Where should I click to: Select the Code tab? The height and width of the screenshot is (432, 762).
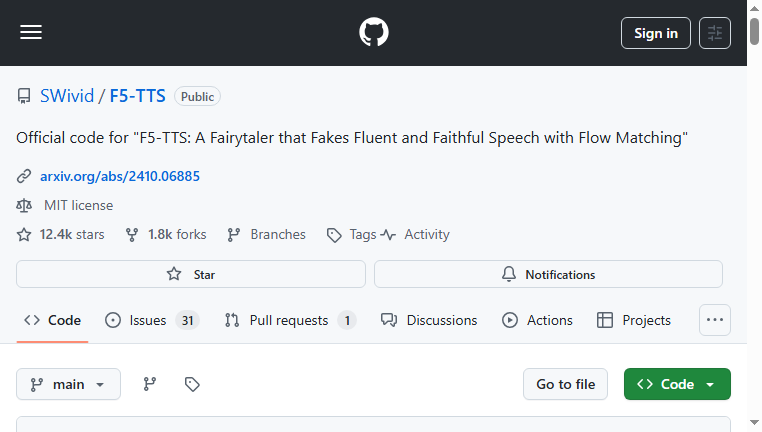[x=52, y=320]
